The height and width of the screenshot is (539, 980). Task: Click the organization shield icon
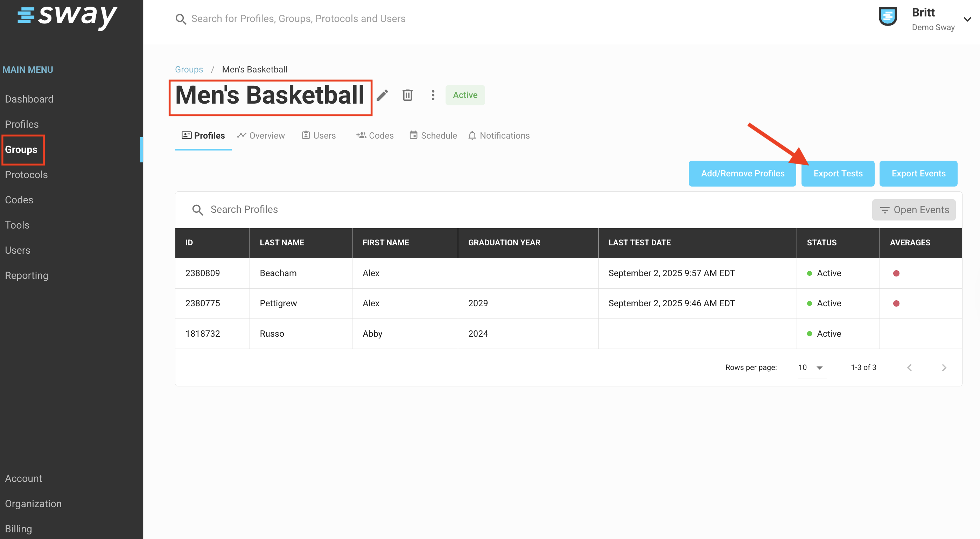pos(888,17)
